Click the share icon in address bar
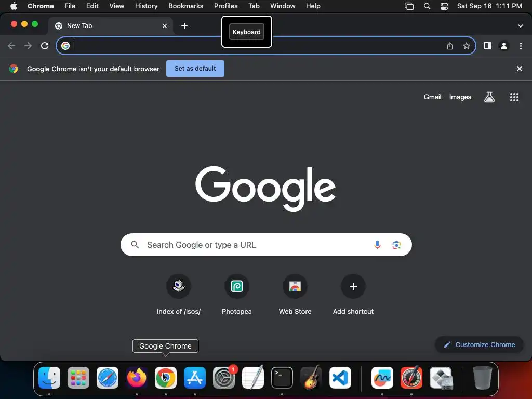 [x=450, y=46]
